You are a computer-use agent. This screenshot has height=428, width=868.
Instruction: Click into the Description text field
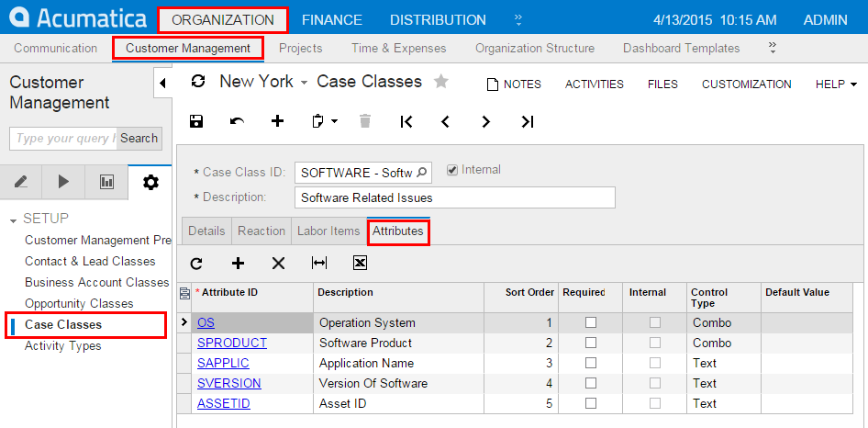pyautogui.click(x=454, y=197)
